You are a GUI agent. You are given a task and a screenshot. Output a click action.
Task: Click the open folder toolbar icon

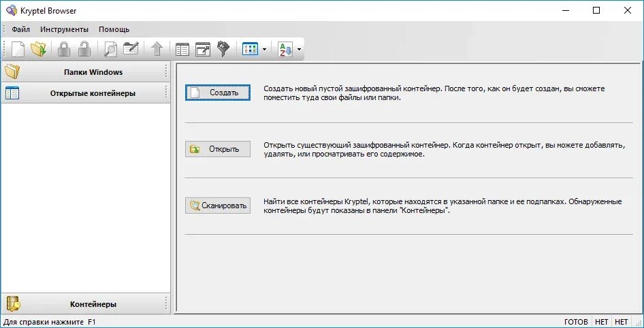(x=39, y=49)
